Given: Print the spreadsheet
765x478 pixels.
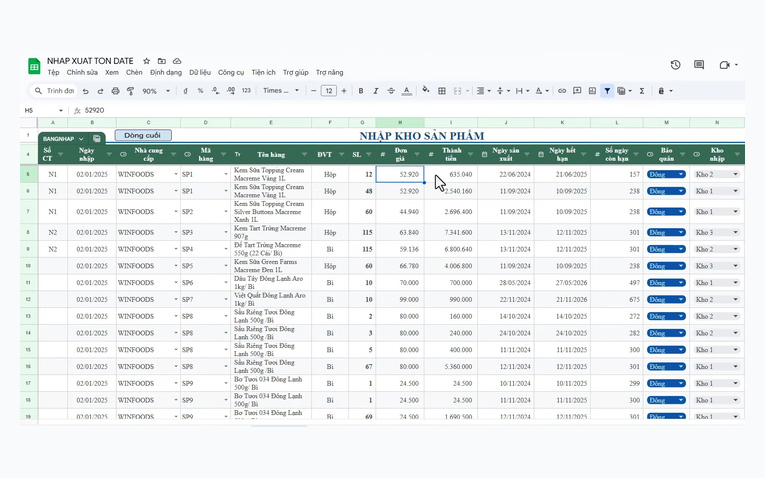Looking at the screenshot, I should tap(115, 91).
